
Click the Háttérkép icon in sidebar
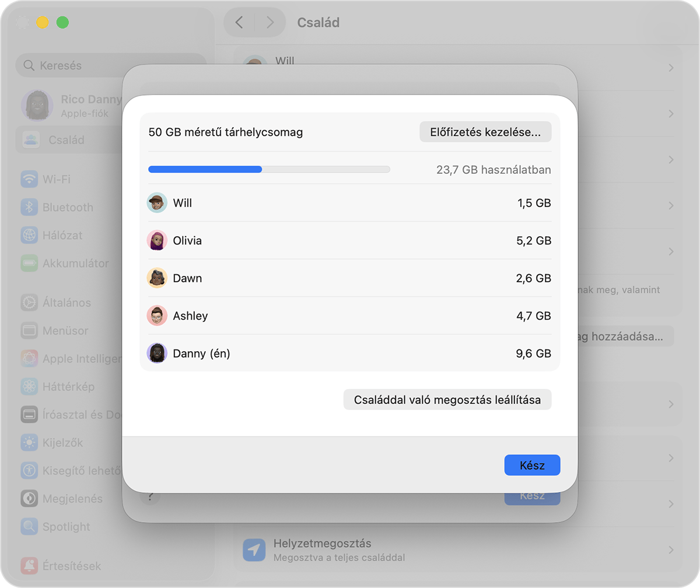coord(29,387)
